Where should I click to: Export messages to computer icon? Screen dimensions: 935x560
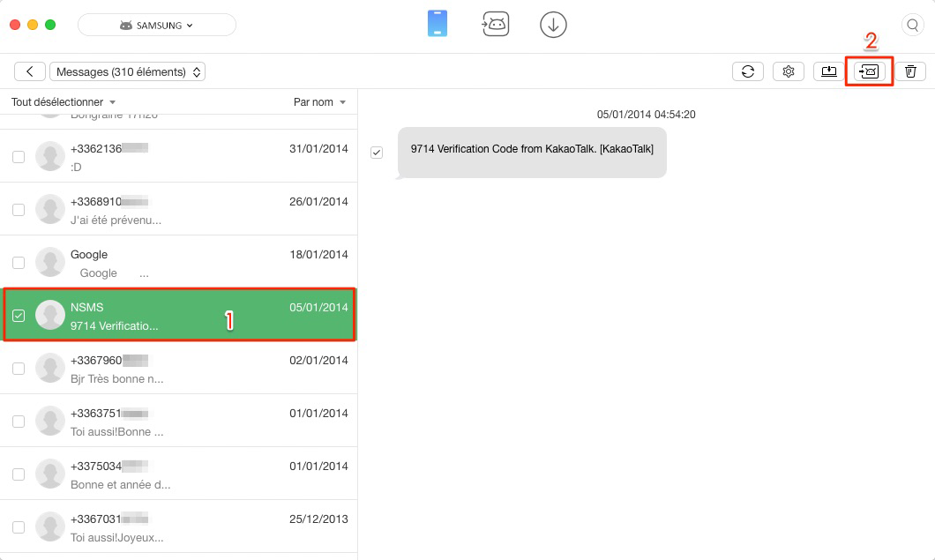click(829, 71)
